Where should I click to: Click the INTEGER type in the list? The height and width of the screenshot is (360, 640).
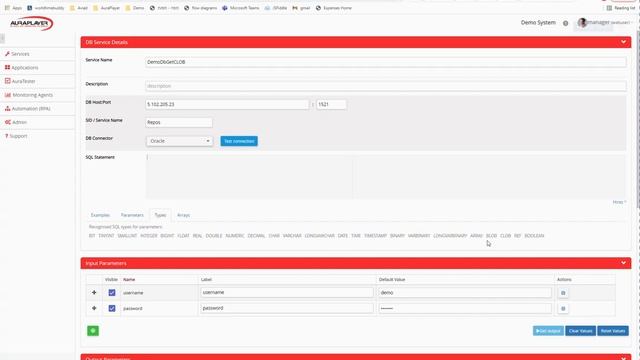[x=149, y=236]
